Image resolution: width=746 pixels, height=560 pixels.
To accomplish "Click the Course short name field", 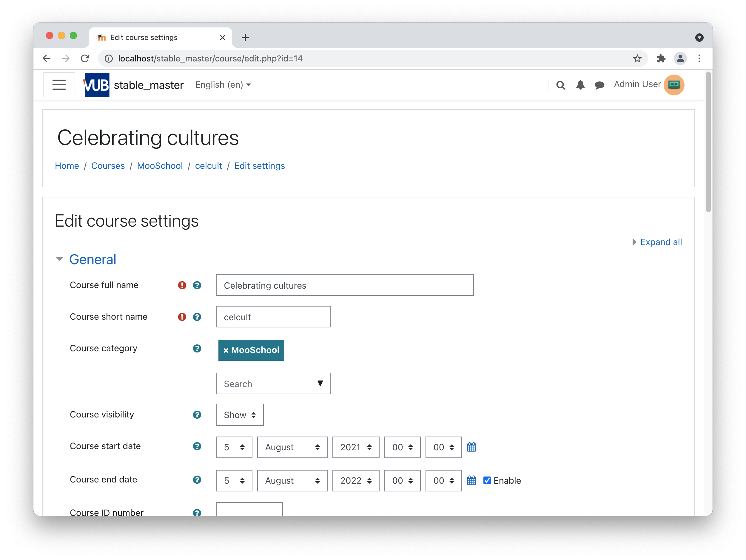I will (273, 317).
